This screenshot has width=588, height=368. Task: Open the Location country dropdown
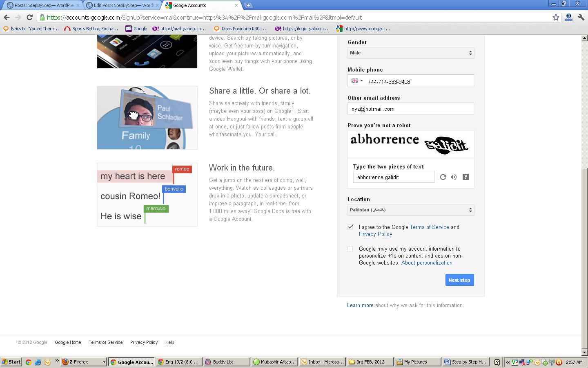click(x=410, y=210)
